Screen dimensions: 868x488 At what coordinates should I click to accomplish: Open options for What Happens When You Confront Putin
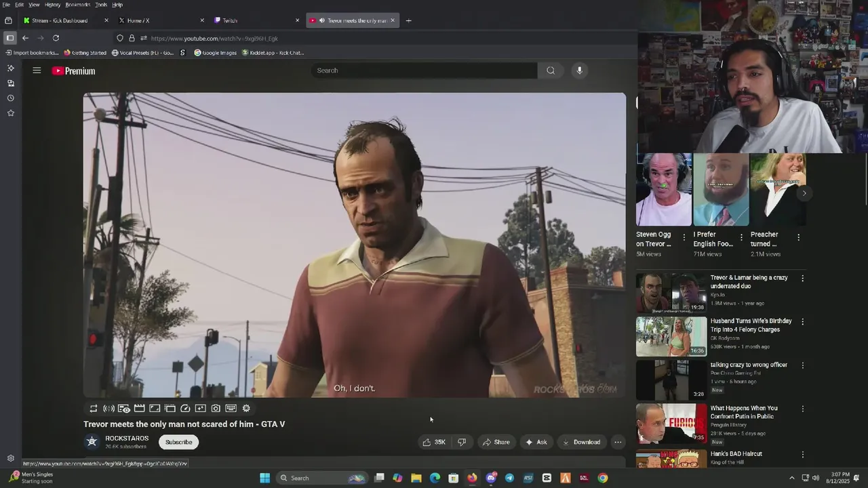click(x=803, y=409)
